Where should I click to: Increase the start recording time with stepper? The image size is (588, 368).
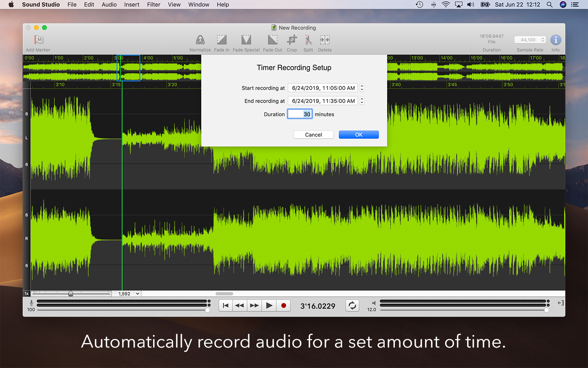tap(361, 86)
